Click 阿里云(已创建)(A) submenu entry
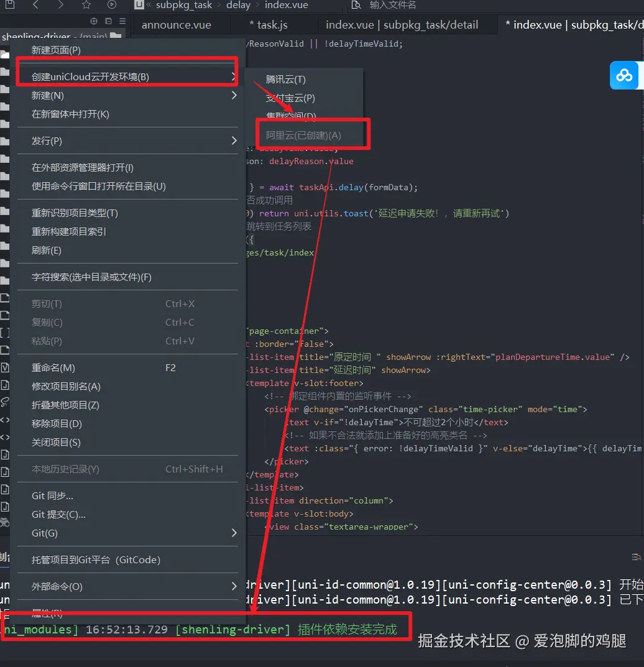The width and height of the screenshot is (644, 667). tap(304, 136)
